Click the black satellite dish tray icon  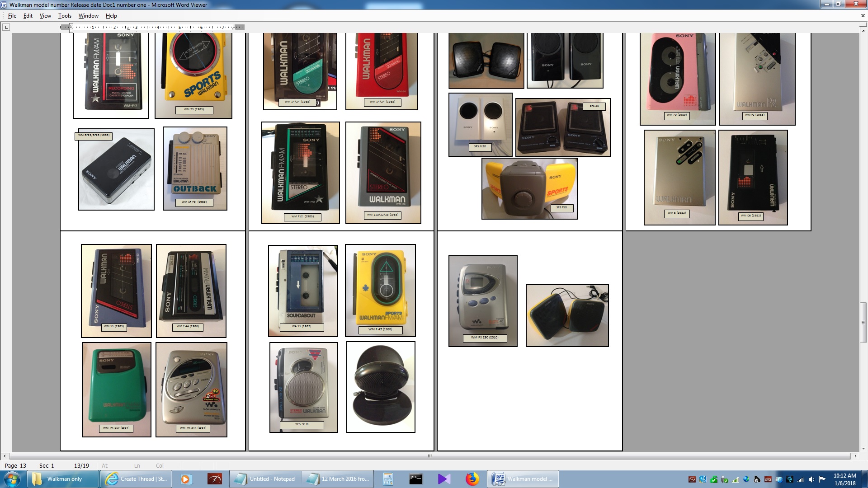[x=757, y=479]
